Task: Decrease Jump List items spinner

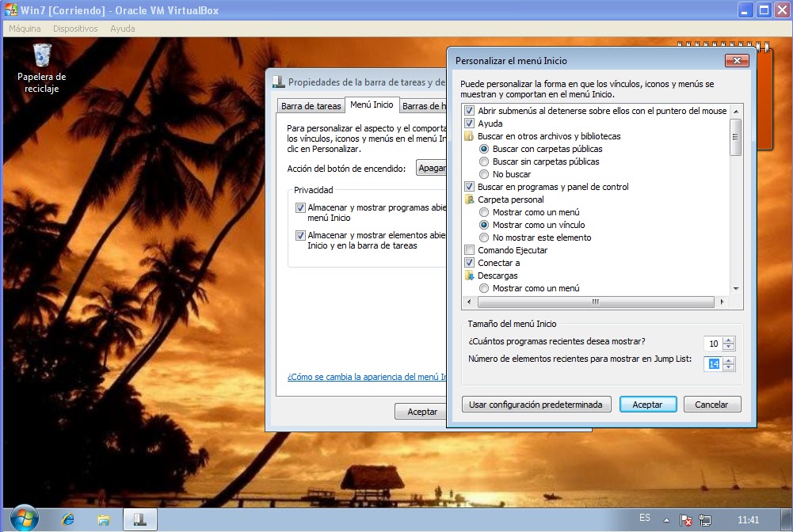Action: [728, 367]
